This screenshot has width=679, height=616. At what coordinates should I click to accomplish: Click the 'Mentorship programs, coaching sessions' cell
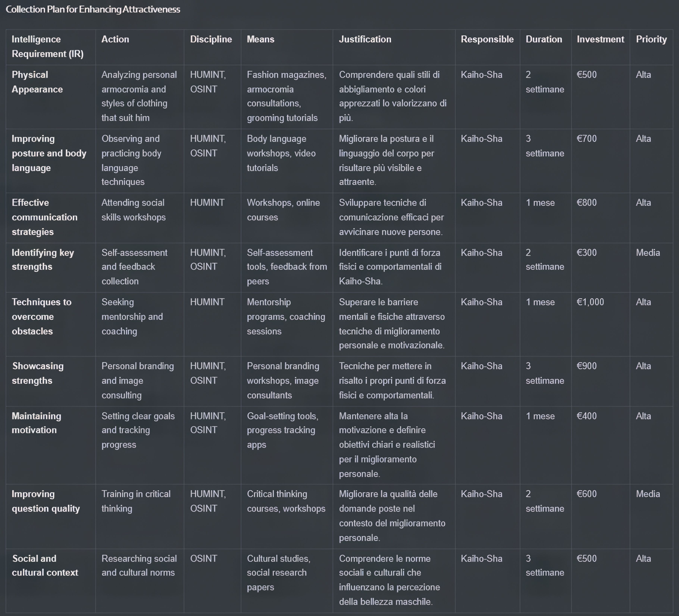tap(286, 316)
